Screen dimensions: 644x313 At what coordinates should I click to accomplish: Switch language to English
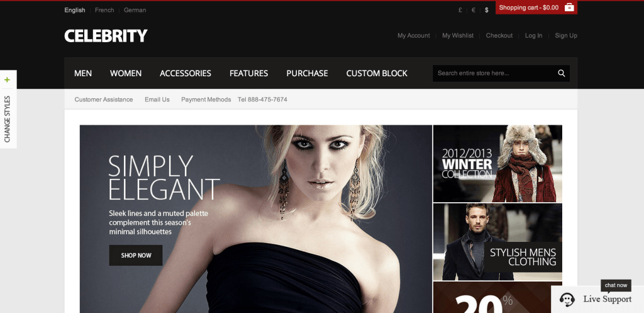tap(75, 10)
